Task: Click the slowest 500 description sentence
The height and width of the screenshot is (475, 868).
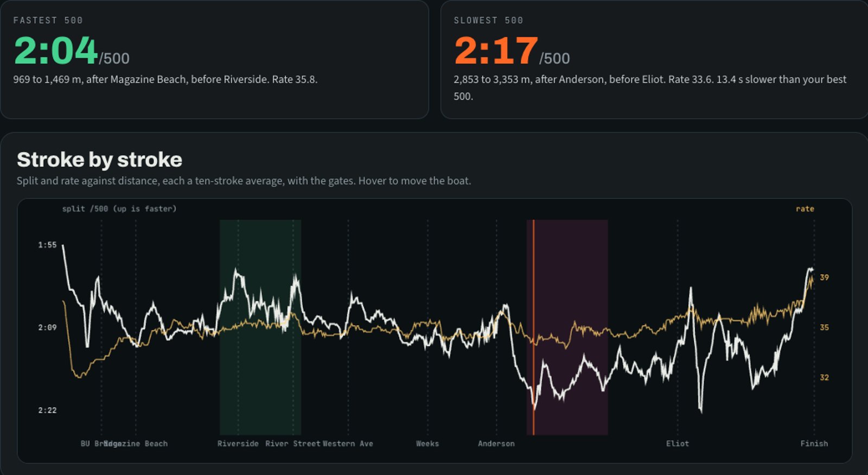Action: 650,87
